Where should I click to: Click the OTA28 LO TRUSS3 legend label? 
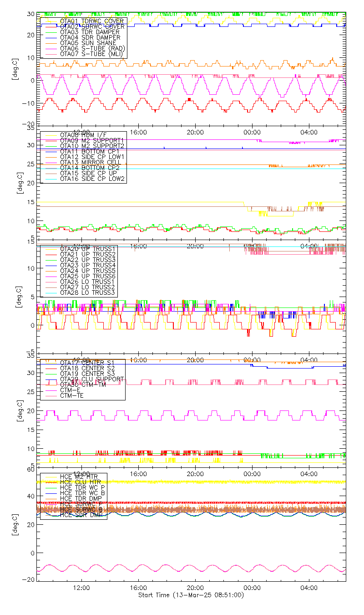[x=88, y=292]
